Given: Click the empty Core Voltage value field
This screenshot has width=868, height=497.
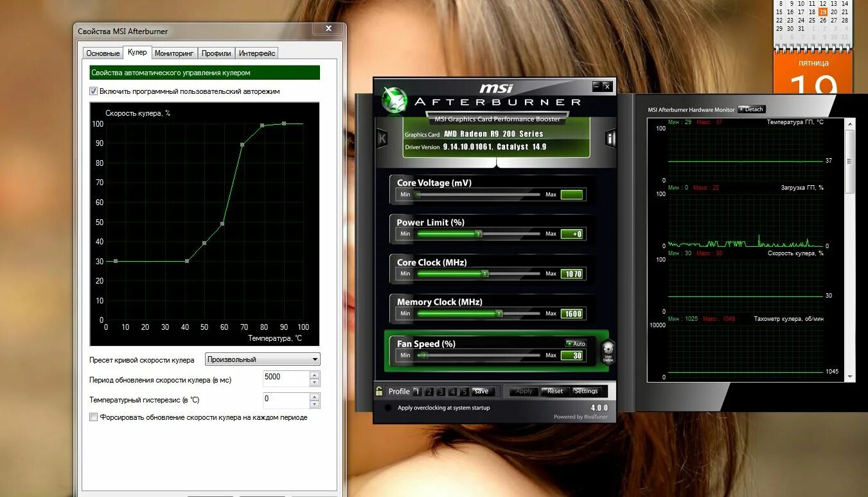Looking at the screenshot, I should 572,194.
